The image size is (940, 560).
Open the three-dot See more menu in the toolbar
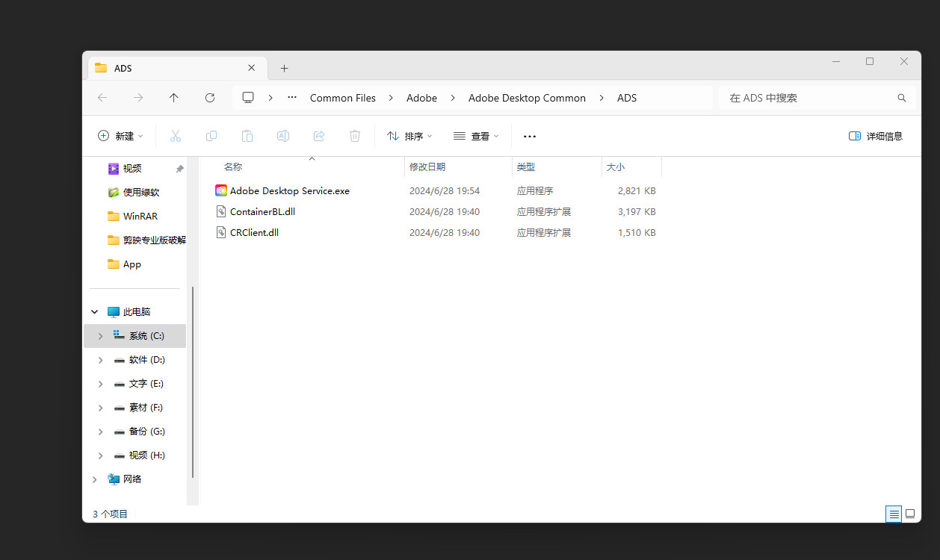[530, 137]
